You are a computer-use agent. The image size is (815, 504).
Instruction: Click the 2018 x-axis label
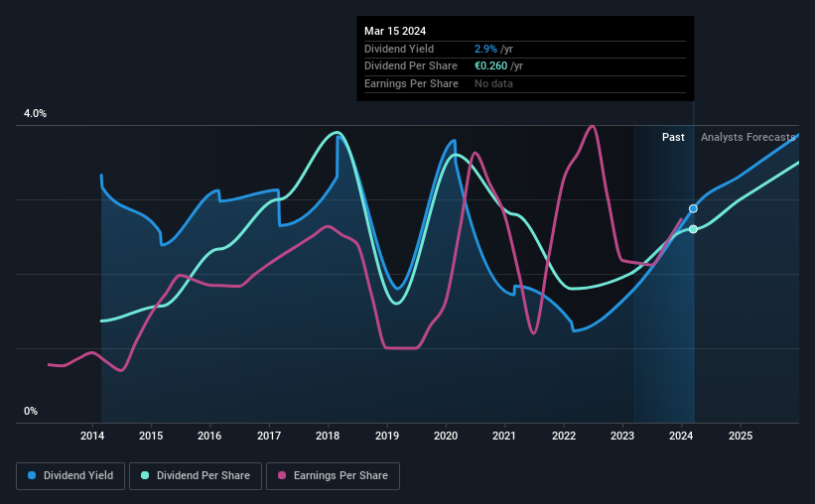[328, 436]
